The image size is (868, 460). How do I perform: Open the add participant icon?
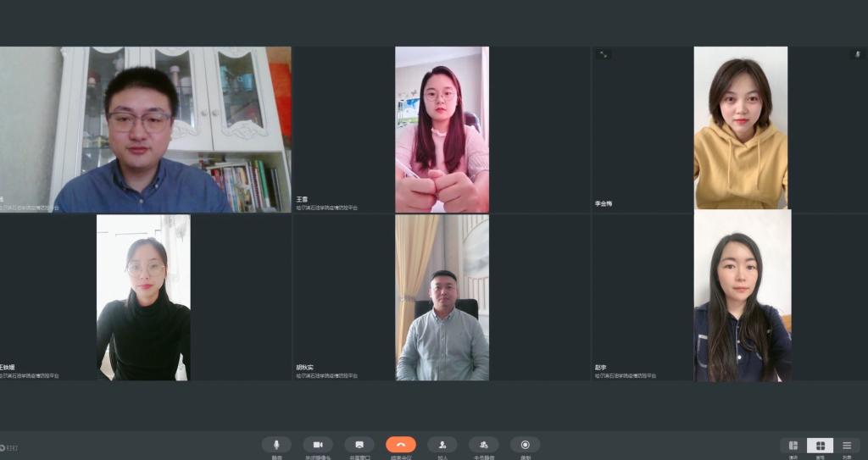pyautogui.click(x=442, y=445)
